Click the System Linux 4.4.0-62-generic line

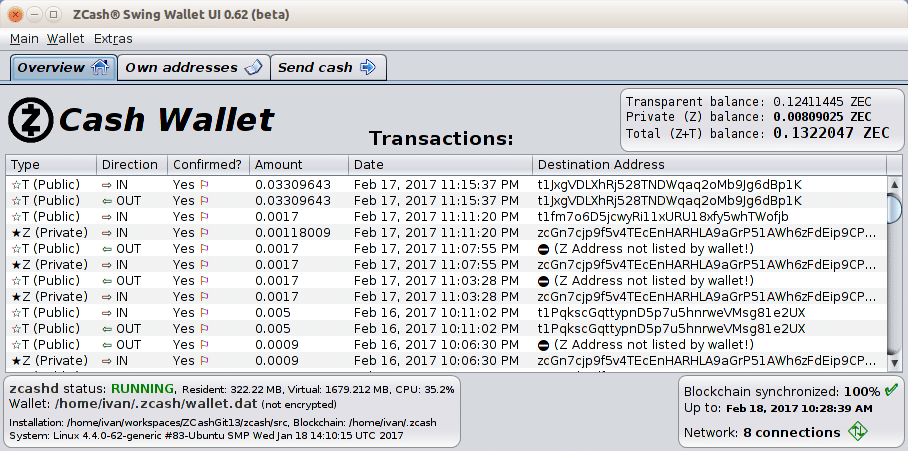point(206,435)
